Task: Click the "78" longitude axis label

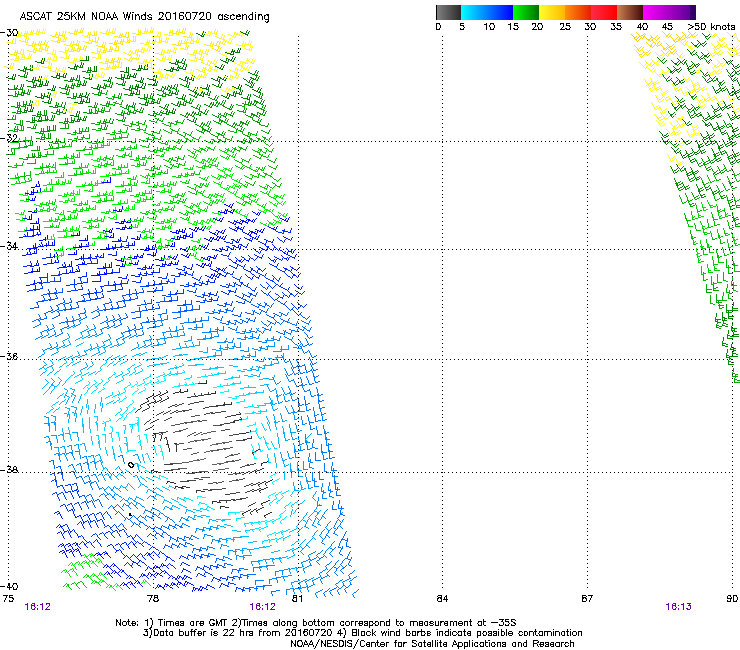Action: (153, 599)
